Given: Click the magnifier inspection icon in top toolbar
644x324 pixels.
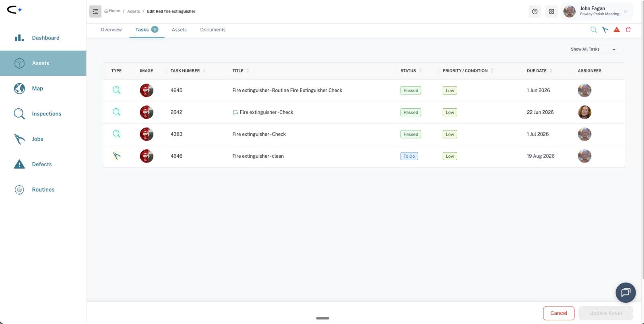Looking at the screenshot, I should [593, 30].
